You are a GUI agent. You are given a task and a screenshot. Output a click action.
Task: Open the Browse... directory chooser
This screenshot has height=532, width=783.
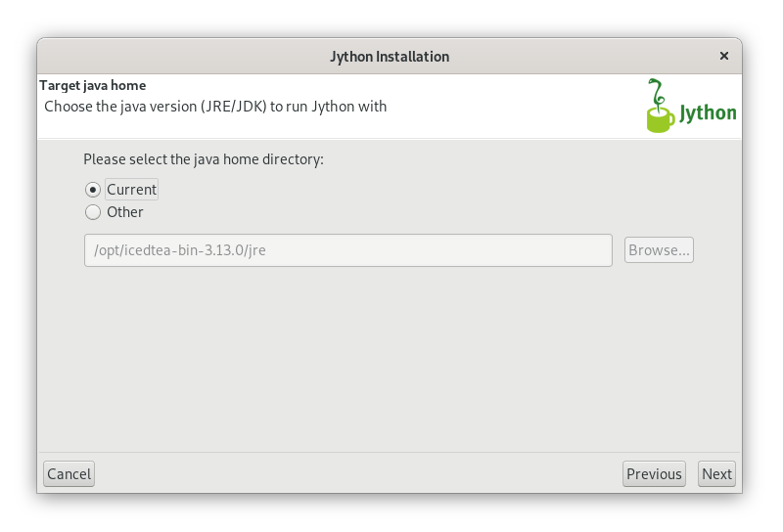pyautogui.click(x=659, y=250)
